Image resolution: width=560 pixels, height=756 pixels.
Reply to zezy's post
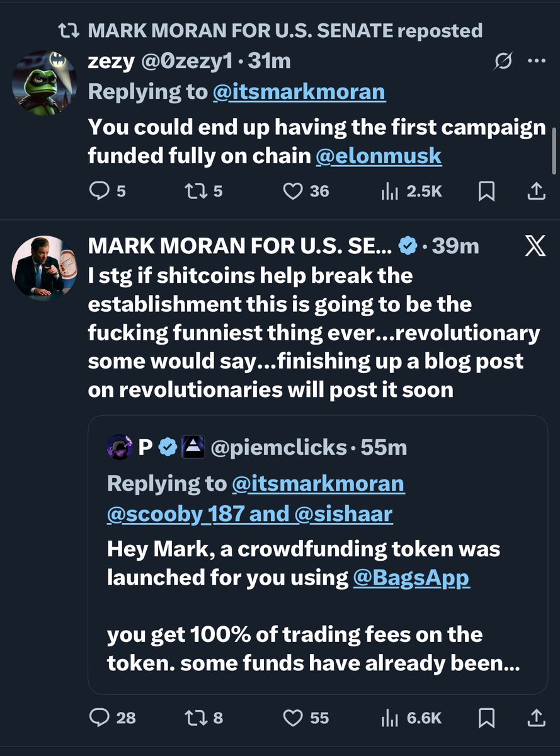click(x=99, y=191)
